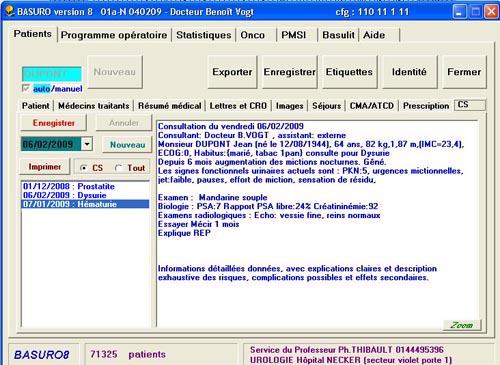Screen dimensions: 500x365
Task: Select the CS radio button
Action: click(84, 168)
